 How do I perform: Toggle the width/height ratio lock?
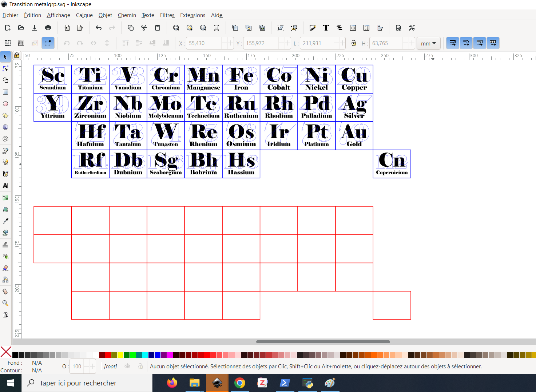pos(354,43)
